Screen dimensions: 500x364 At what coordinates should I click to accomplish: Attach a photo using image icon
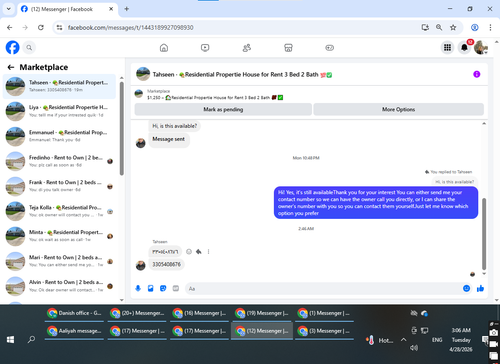[x=150, y=289]
